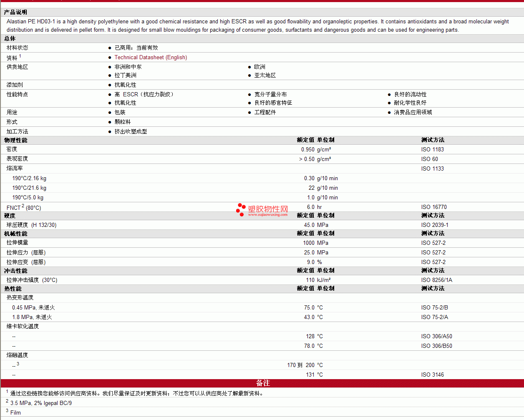Viewport: 524px width, 420px height.
Task: Select the ISO 16770 test method
Action: (434, 207)
